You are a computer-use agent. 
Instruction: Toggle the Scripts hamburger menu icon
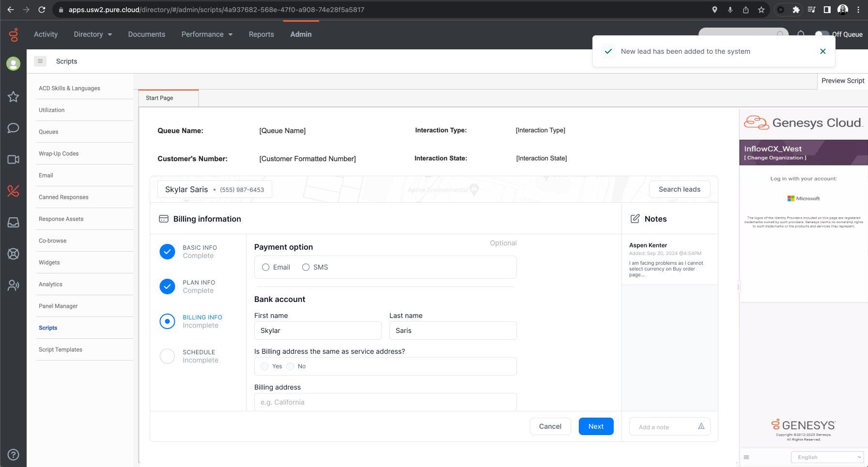coord(40,61)
